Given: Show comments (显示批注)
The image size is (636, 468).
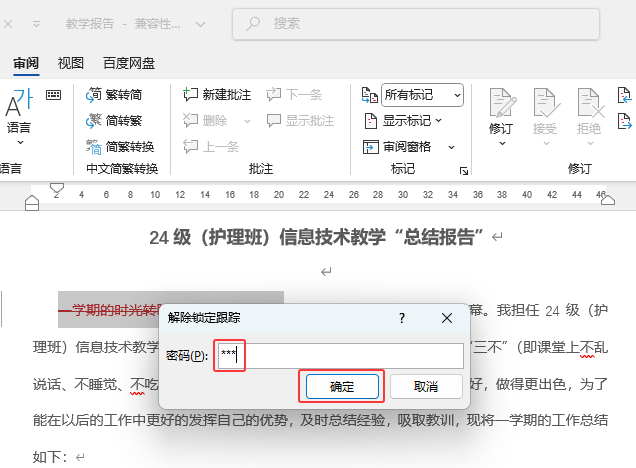Looking at the screenshot, I should 300,120.
